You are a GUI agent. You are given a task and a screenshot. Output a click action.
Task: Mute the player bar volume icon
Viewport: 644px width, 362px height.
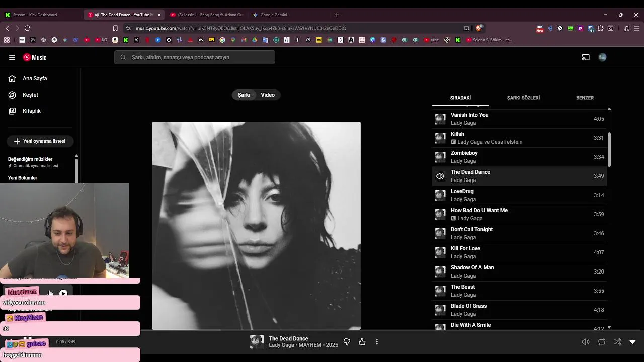(x=586, y=342)
